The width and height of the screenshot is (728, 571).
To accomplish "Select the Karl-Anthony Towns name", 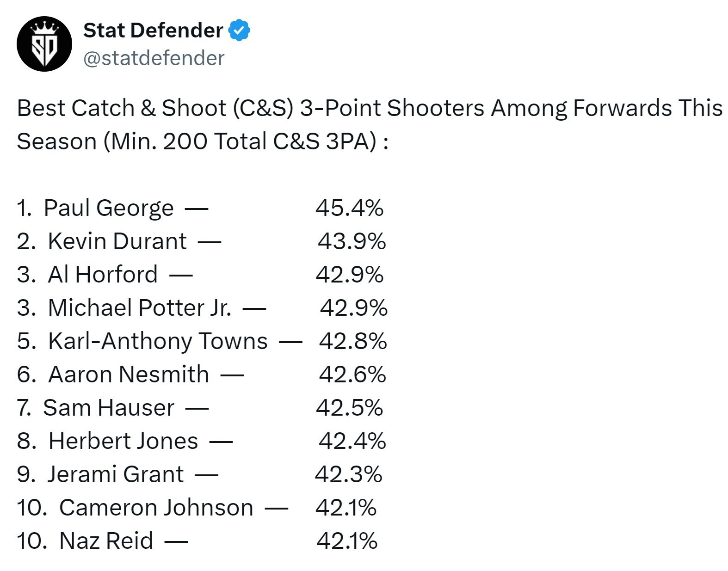I will (x=158, y=341).
